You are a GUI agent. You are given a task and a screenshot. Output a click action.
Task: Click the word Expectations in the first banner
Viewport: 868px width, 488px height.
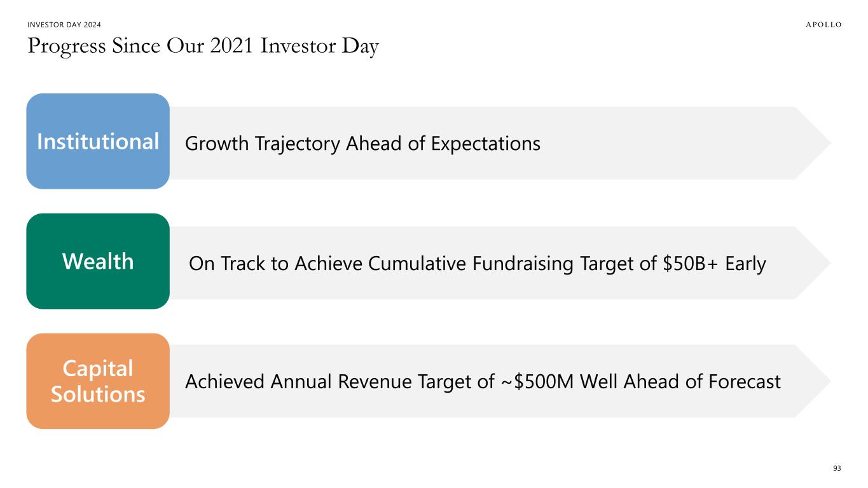[486, 144]
